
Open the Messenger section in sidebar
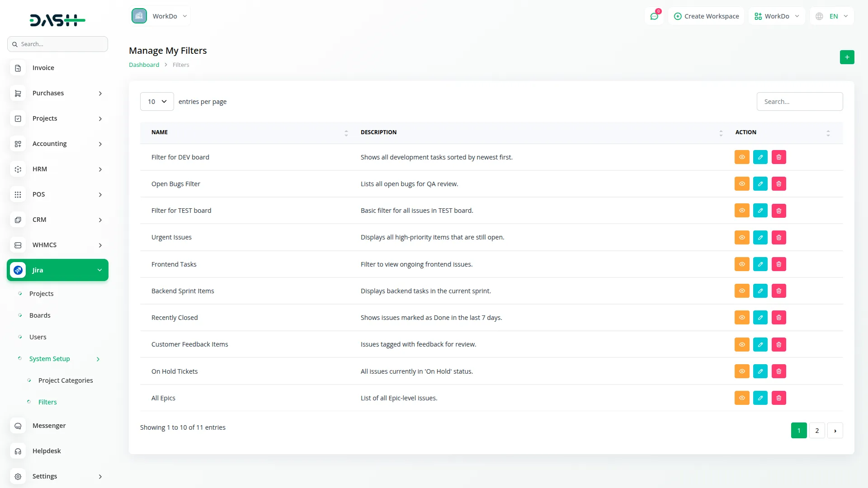pyautogui.click(x=48, y=425)
